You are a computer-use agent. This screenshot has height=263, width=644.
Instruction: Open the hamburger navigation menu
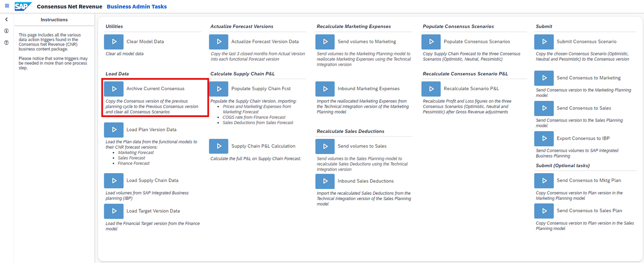point(7,6)
